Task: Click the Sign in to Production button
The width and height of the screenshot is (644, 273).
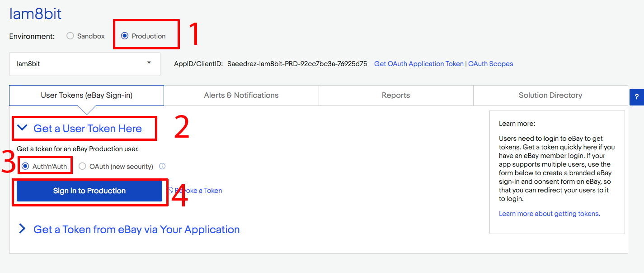Action: coord(89,191)
